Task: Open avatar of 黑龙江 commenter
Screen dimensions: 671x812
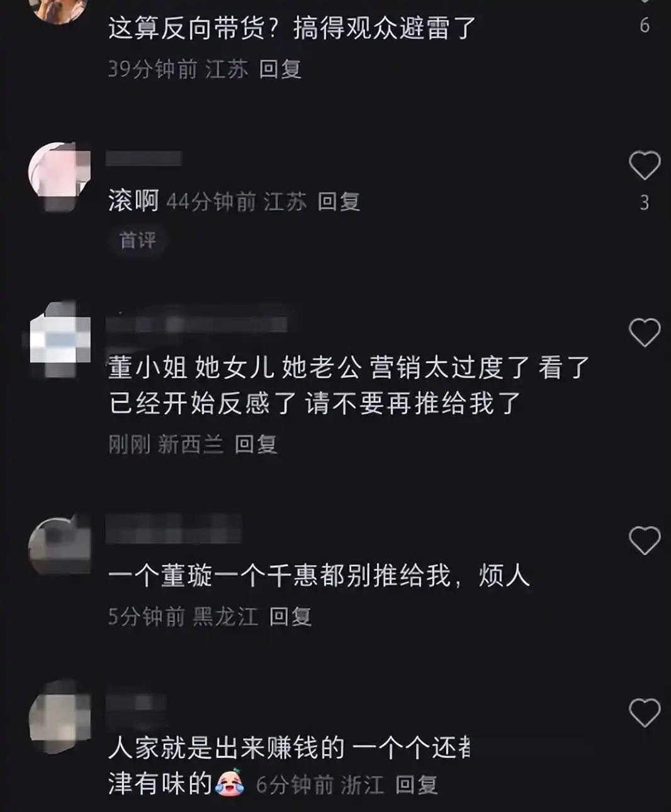Action: pyautogui.click(x=60, y=546)
